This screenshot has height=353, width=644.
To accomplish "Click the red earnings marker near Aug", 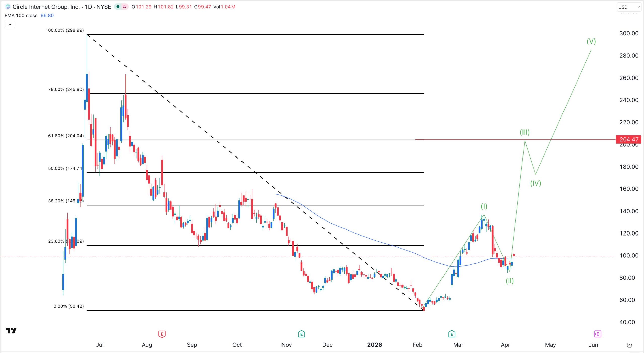I will coord(162,334).
